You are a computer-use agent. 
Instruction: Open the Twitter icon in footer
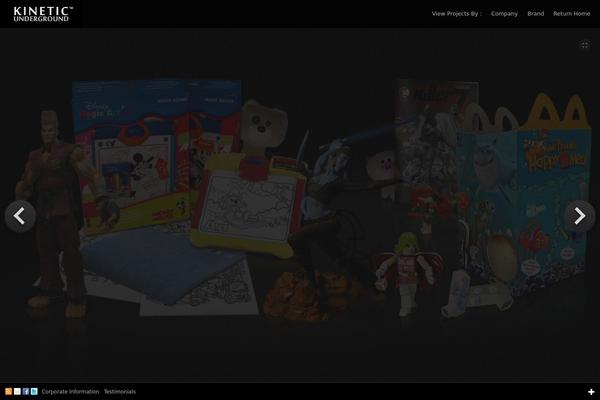(34, 391)
